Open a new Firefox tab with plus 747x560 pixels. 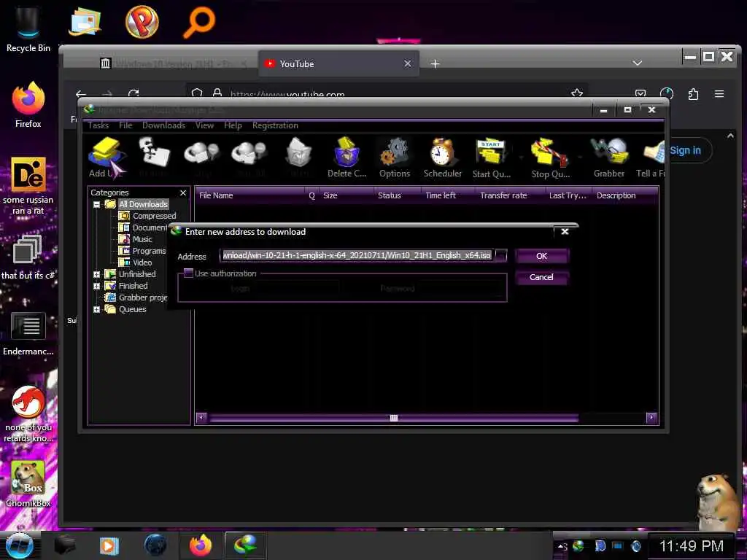pos(435,64)
